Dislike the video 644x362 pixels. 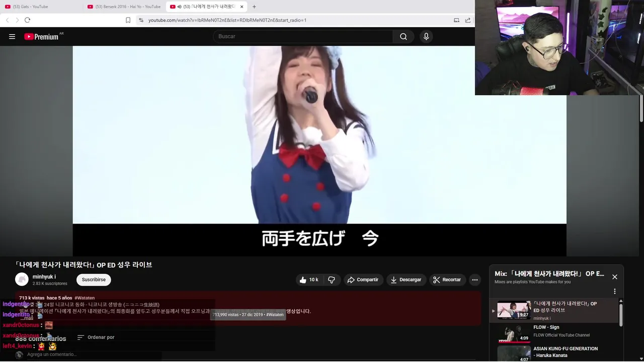click(332, 280)
